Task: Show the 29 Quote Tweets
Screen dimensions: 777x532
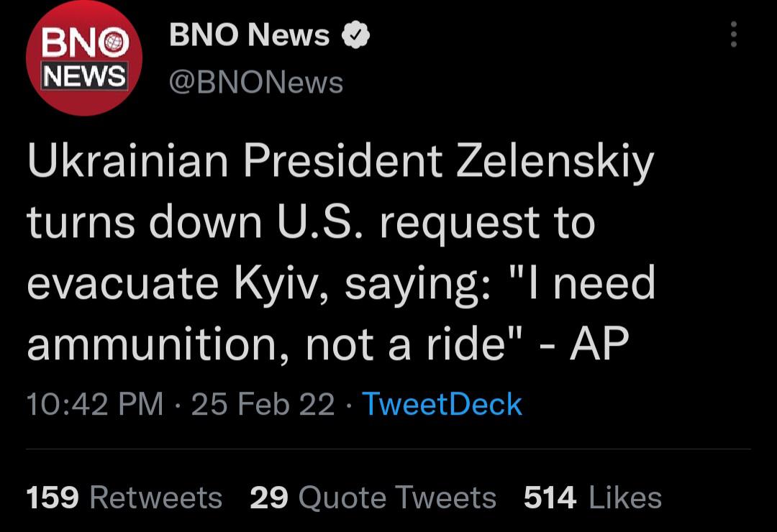Action: point(373,497)
